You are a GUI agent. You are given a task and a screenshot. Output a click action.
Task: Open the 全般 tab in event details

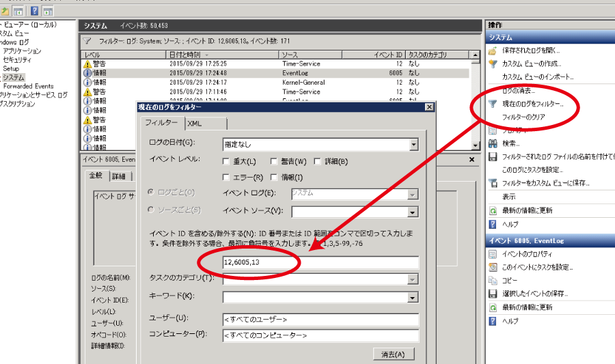[96, 176]
